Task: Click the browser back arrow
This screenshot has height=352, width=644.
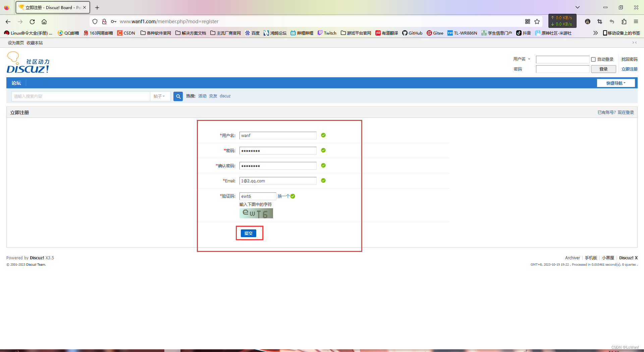Action: point(8,21)
